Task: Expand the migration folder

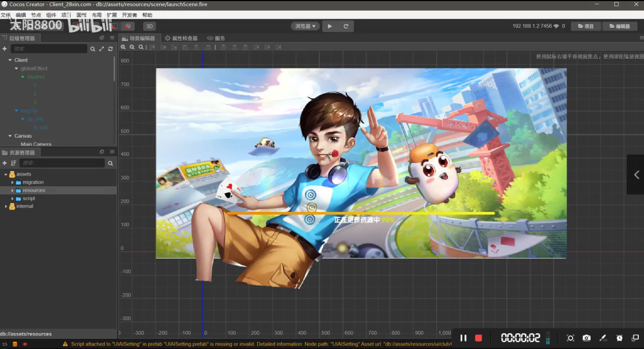Action: (12, 183)
